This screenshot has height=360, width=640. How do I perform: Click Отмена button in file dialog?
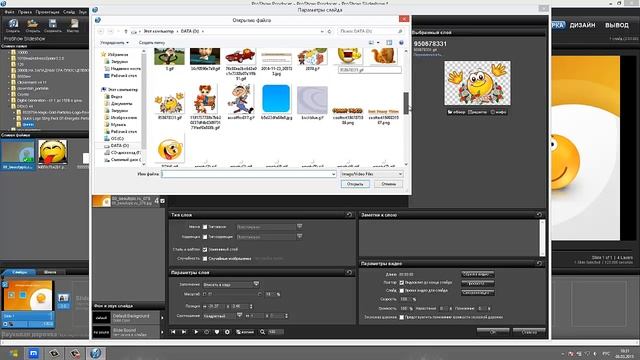(389, 184)
